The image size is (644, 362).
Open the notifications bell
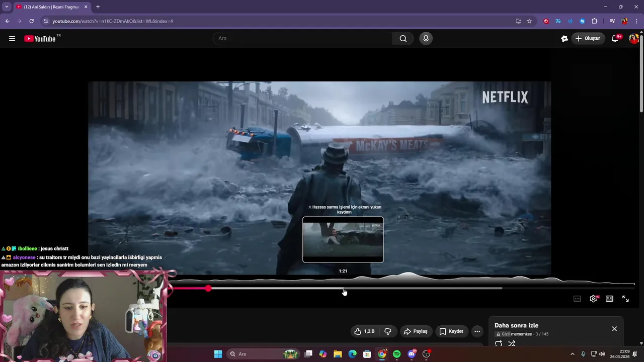pos(615,39)
